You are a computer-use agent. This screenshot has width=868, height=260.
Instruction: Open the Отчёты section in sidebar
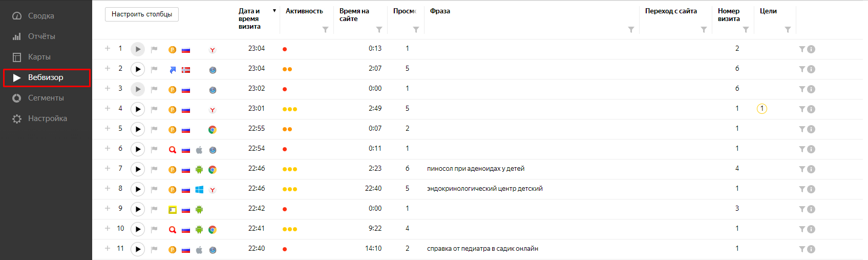click(x=41, y=36)
